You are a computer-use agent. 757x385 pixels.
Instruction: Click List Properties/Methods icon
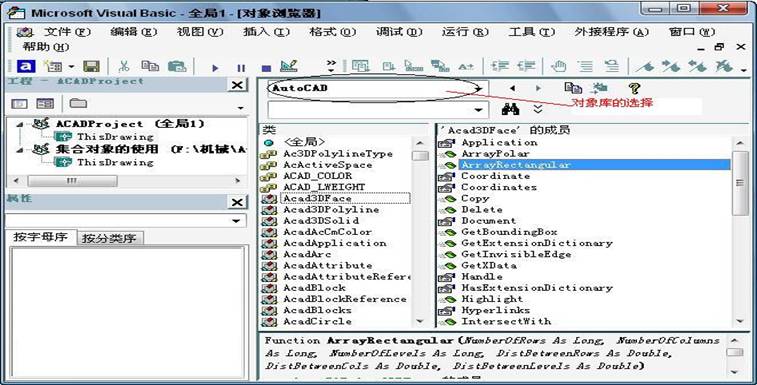[361, 66]
